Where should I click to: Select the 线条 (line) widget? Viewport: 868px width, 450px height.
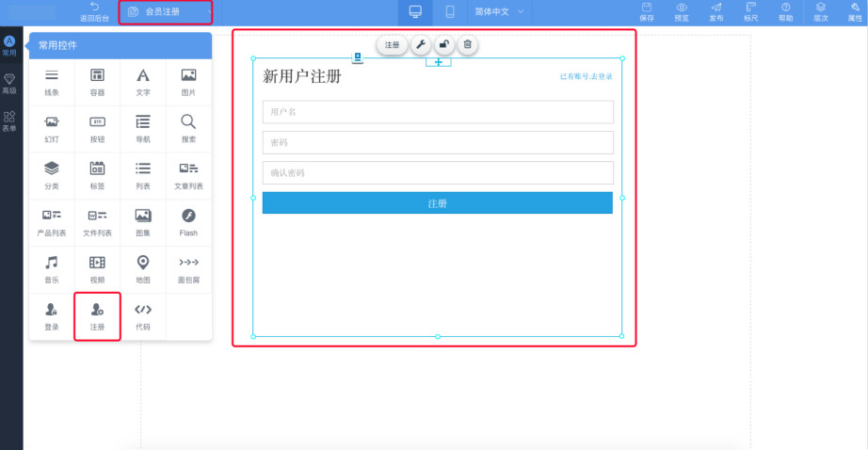click(52, 82)
